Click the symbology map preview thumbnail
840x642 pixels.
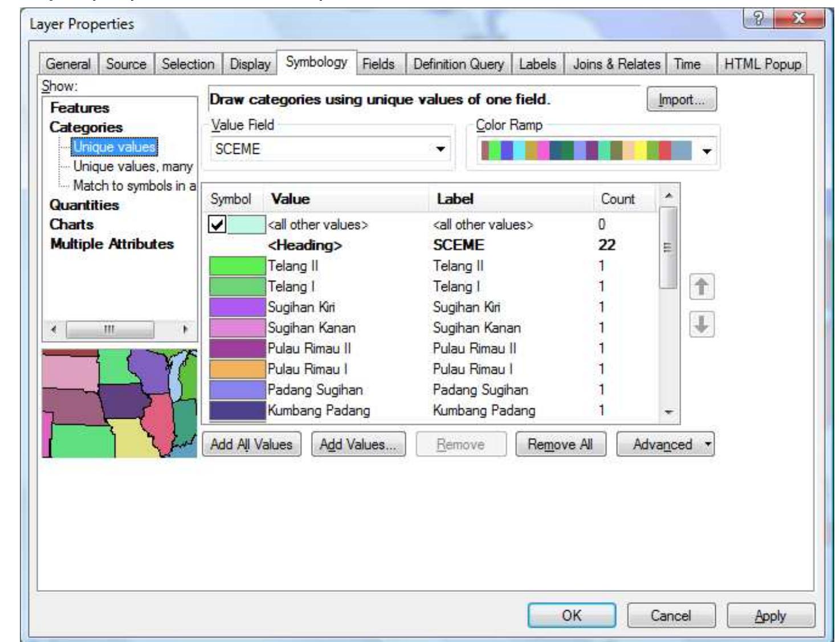tap(120, 403)
